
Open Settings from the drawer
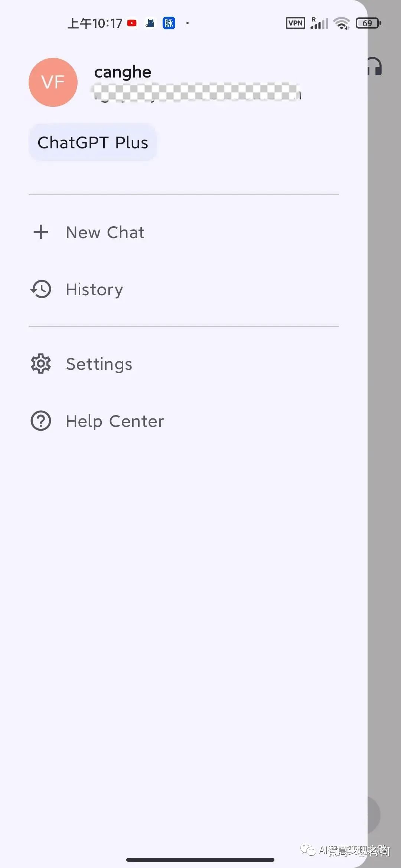pyautogui.click(x=99, y=364)
